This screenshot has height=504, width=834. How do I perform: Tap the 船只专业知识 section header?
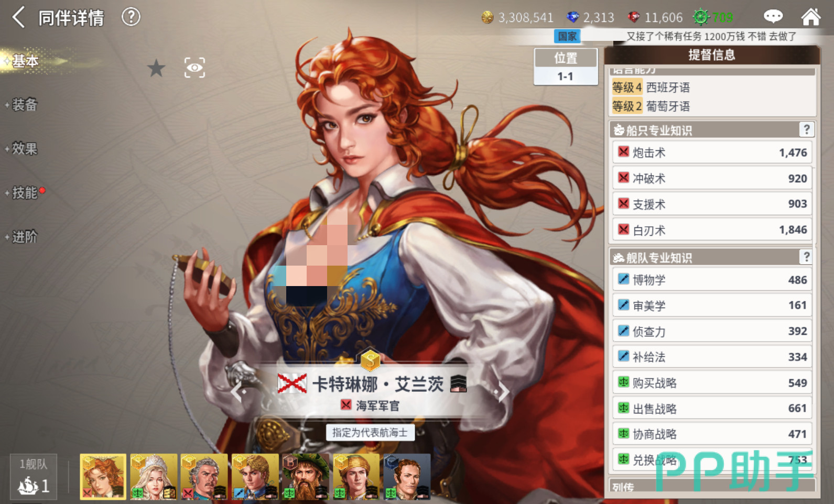(x=712, y=129)
